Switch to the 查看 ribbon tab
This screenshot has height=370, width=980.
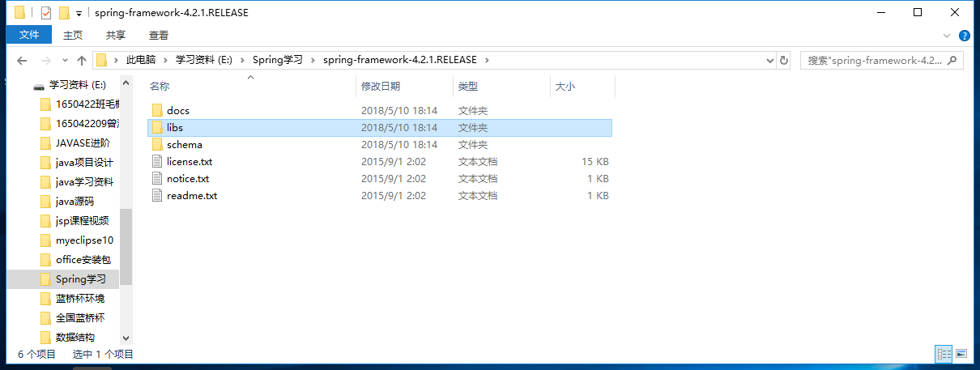coord(159,35)
